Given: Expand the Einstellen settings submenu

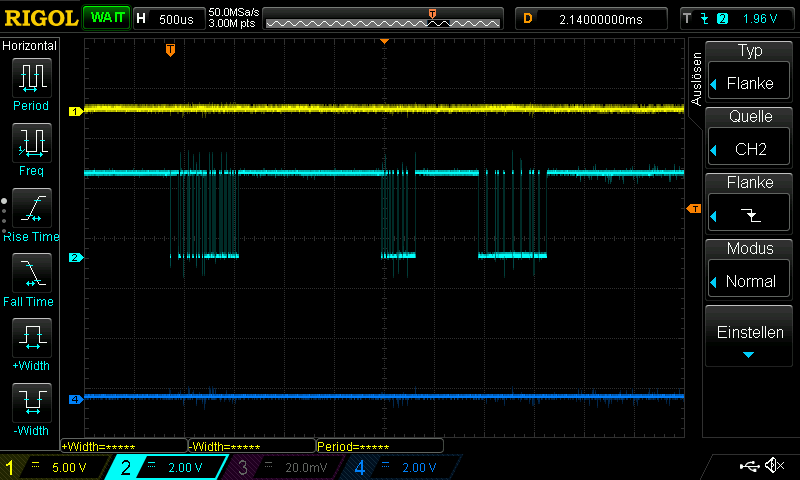Looking at the screenshot, I should click(x=749, y=337).
